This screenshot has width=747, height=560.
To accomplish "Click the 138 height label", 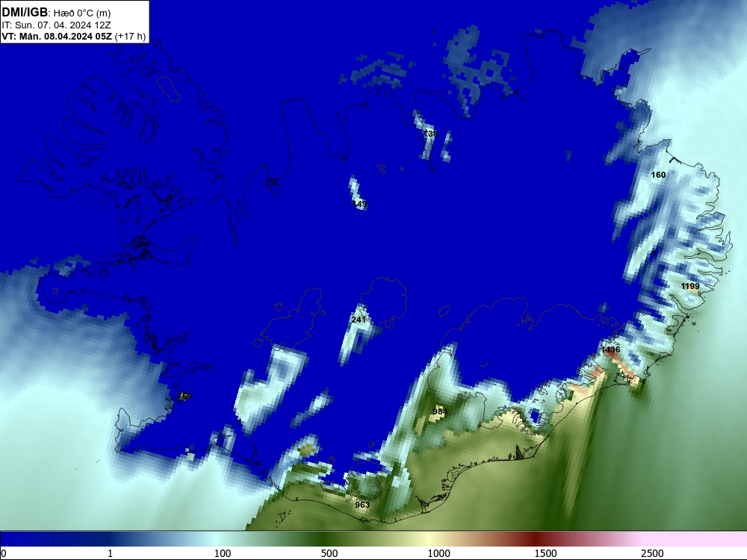I will [430, 134].
